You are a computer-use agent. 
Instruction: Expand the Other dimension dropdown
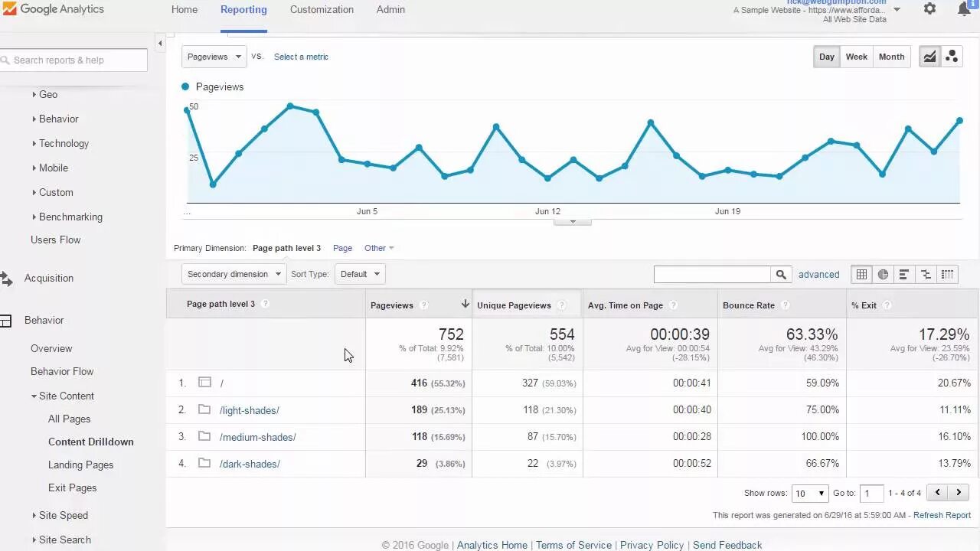click(x=379, y=248)
